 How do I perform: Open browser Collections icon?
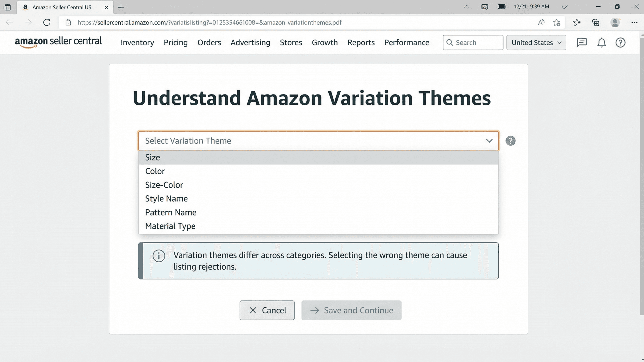coord(596,22)
